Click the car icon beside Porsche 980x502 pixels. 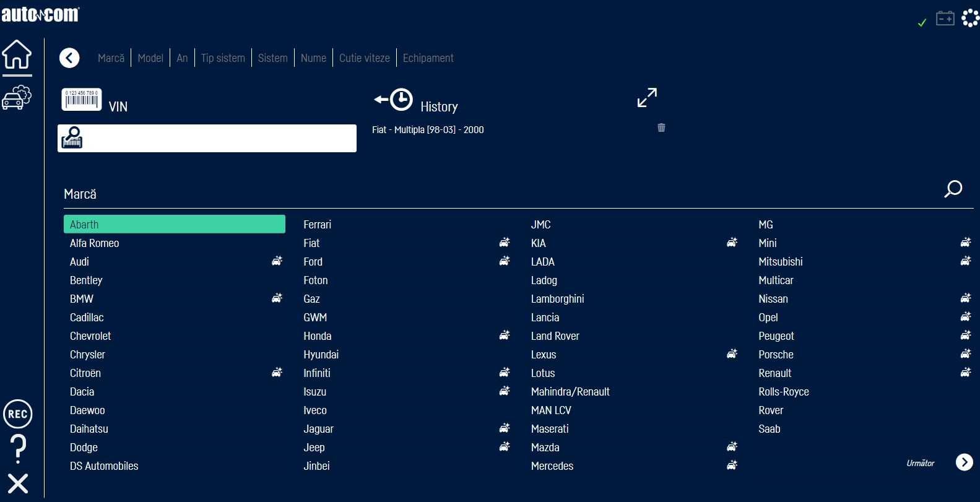965,354
